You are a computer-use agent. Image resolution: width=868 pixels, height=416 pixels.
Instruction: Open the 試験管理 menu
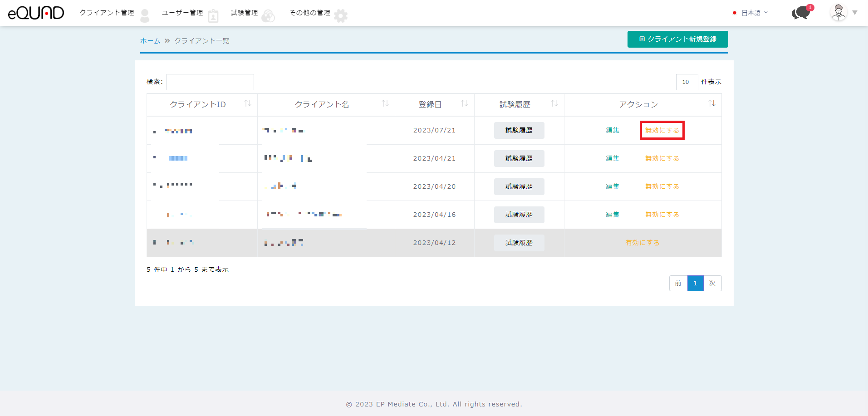click(244, 13)
